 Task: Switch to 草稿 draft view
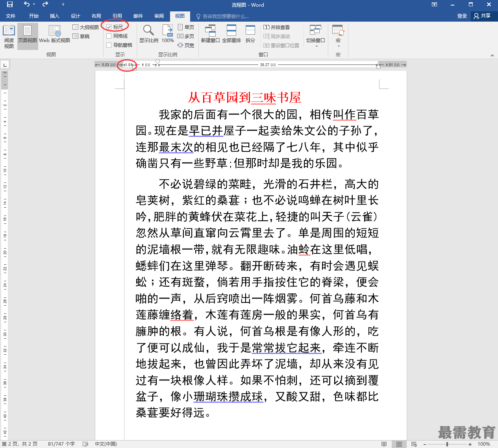click(81, 36)
